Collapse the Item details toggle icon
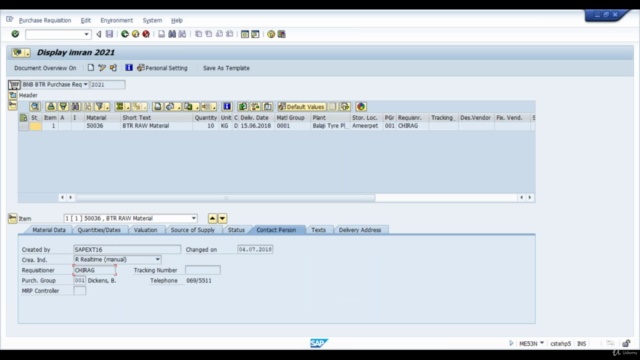 pyautogui.click(x=13, y=218)
